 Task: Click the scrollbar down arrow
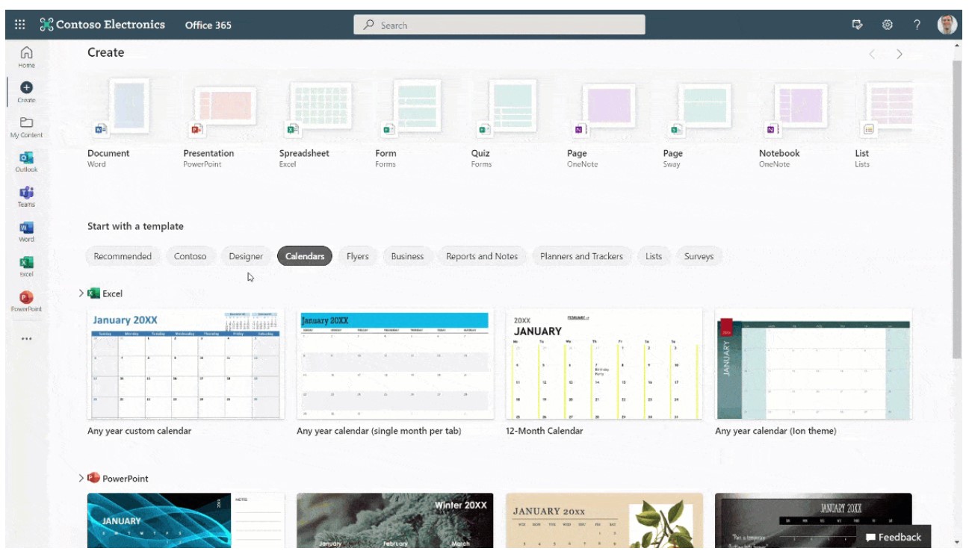[x=957, y=542]
